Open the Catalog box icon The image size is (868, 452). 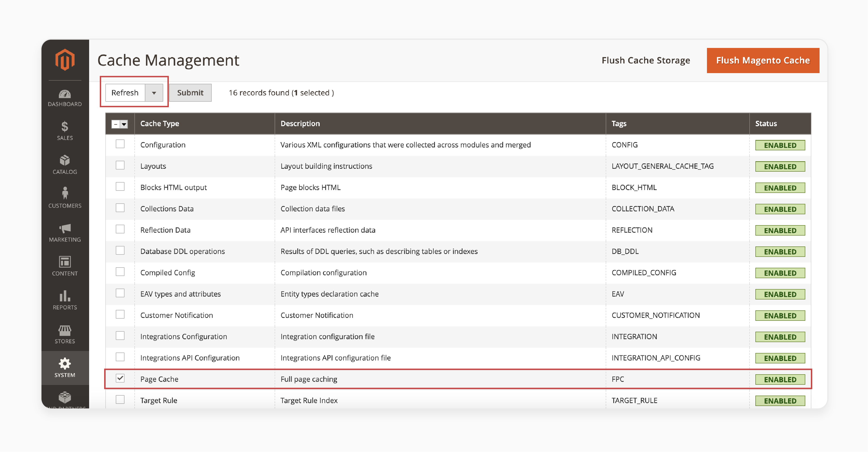(x=65, y=160)
